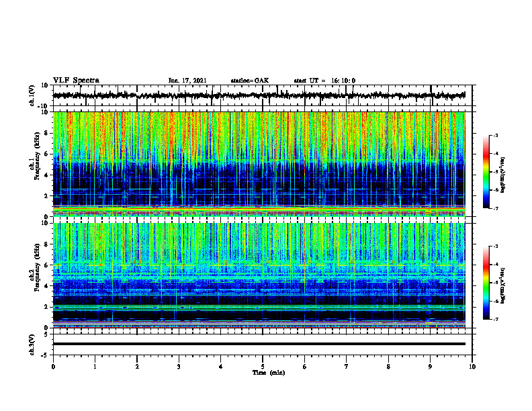
Task: Click time axis tick label '2'
Action: click(x=137, y=367)
